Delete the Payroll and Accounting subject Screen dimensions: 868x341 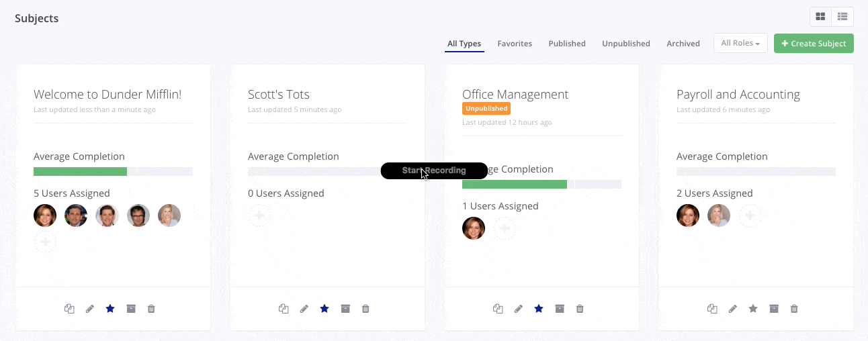click(x=794, y=309)
